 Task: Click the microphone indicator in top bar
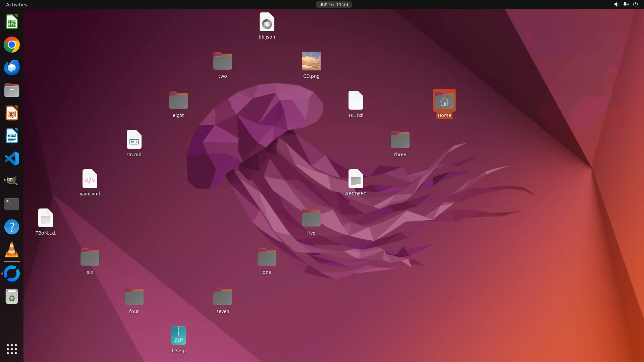(626, 4)
